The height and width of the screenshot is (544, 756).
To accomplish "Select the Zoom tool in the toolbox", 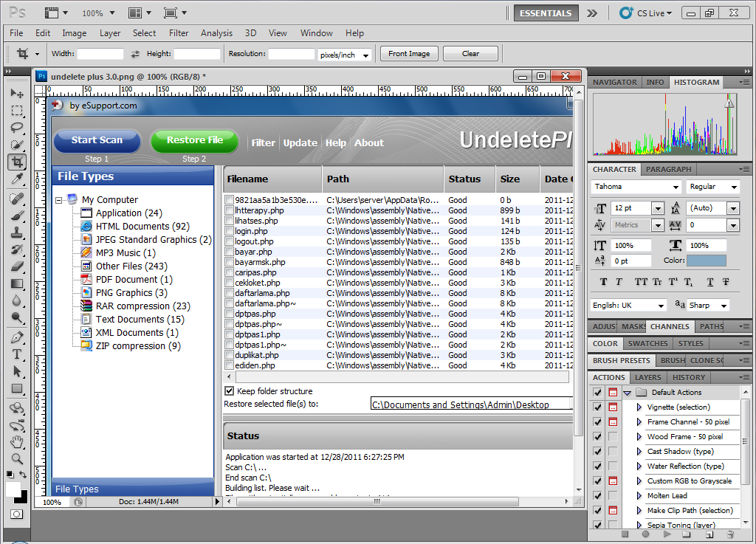I will tap(17, 458).
